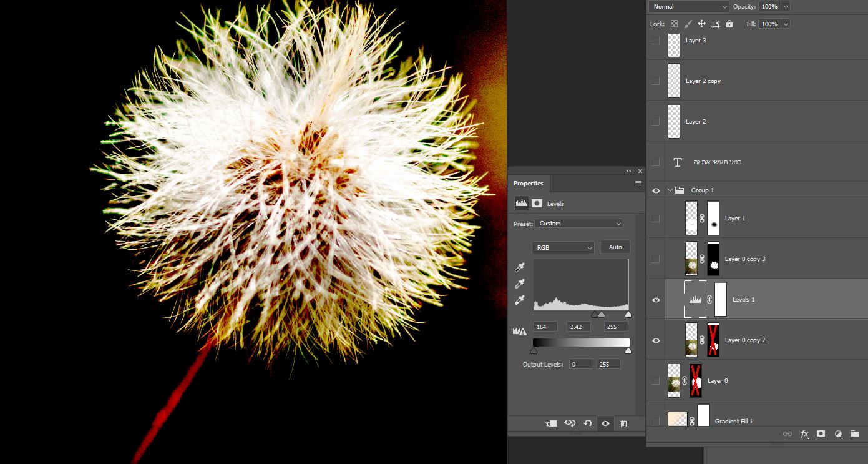Select the Layer 0 copy 3 mask thumbnail
Screen dimensions: 868x464
pos(713,259)
